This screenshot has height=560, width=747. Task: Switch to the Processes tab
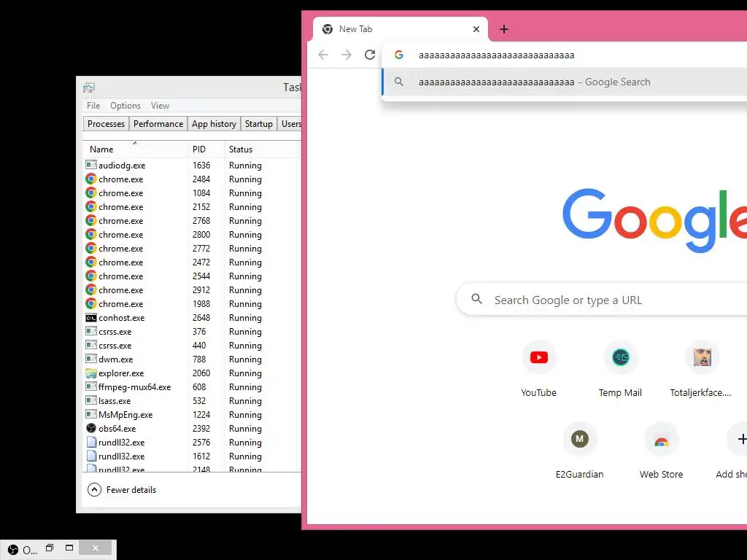coord(106,124)
